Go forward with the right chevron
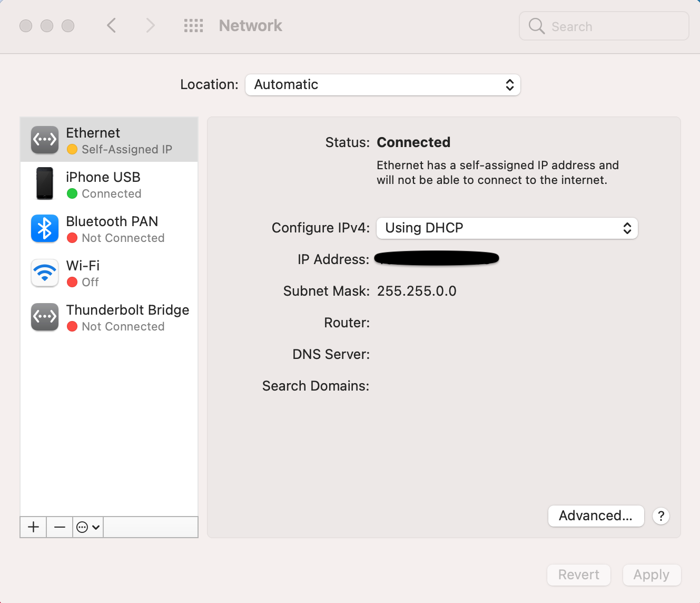Viewport: 700px width, 603px height. click(151, 25)
